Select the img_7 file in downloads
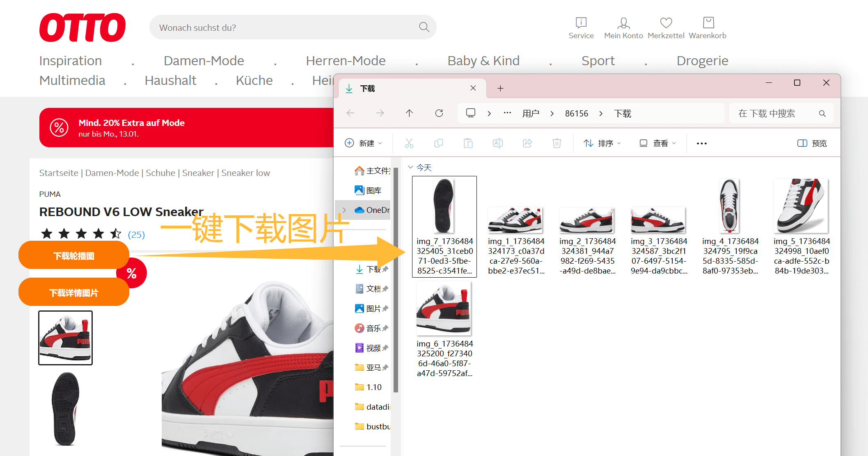 tap(444, 226)
